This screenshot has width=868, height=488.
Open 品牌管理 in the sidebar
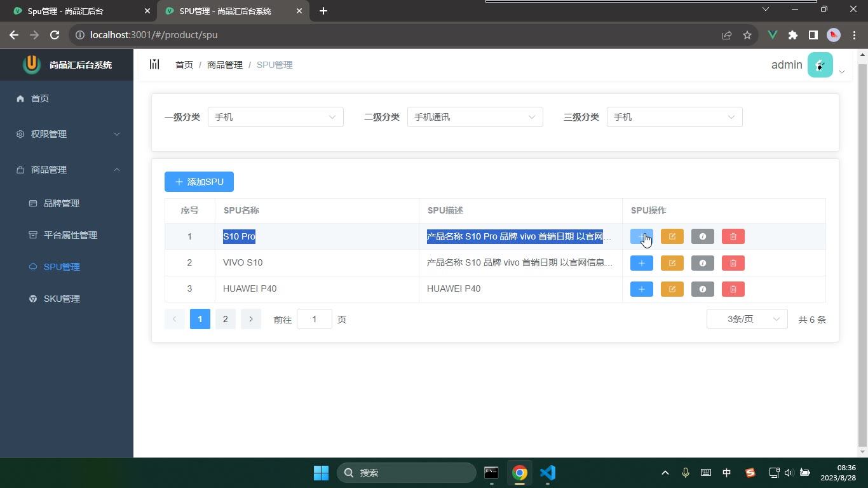[67, 203]
